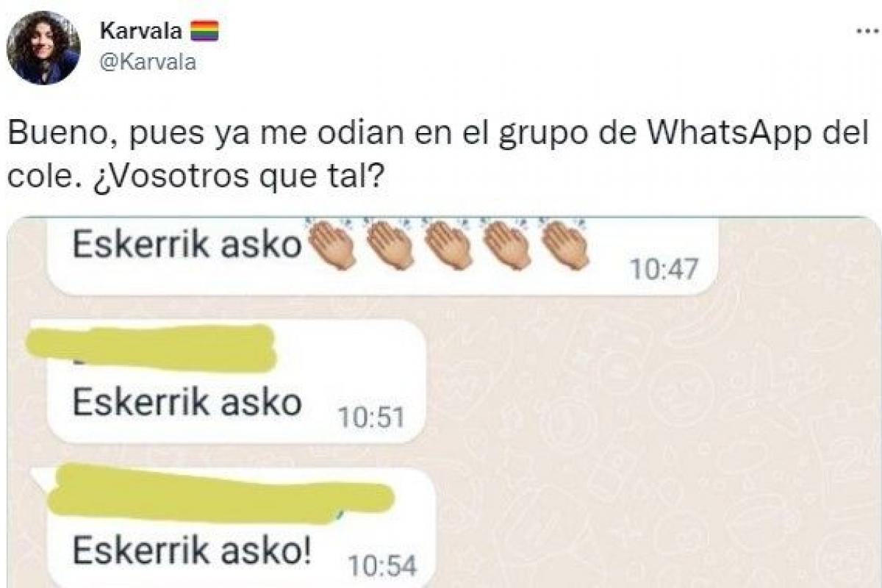Click the rainbow flag emoji beside Karvala

click(204, 31)
